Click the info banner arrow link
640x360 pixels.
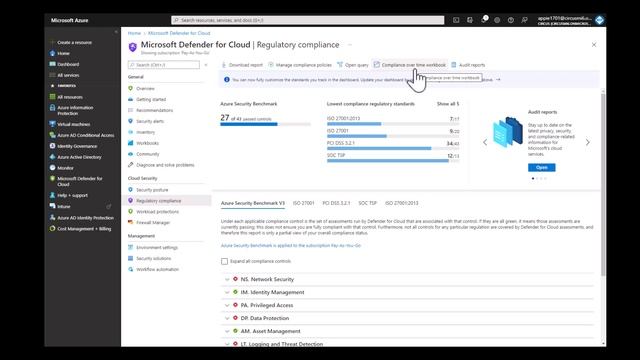498,80
